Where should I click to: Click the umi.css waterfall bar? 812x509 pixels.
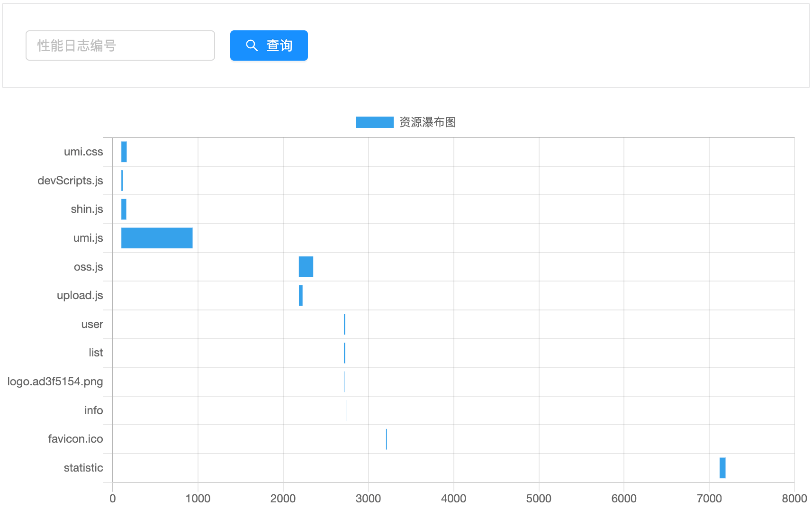(x=124, y=152)
